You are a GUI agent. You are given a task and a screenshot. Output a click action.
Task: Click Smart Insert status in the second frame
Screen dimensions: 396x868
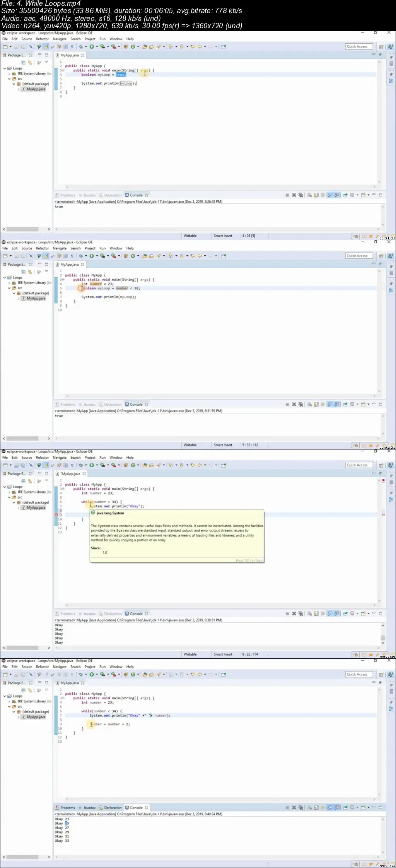pyautogui.click(x=223, y=445)
